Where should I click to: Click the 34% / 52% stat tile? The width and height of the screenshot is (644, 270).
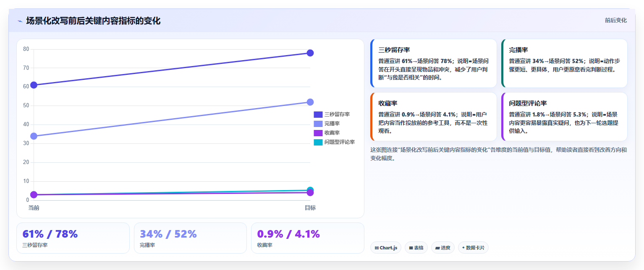click(190, 238)
